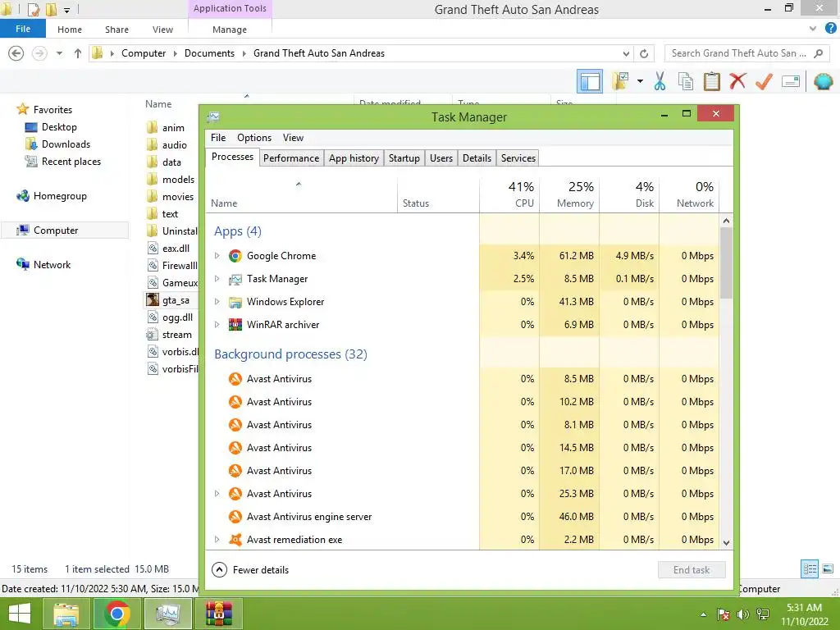Open Google Chrome from the taskbar
This screenshot has width=840, height=630.
pyautogui.click(x=116, y=614)
